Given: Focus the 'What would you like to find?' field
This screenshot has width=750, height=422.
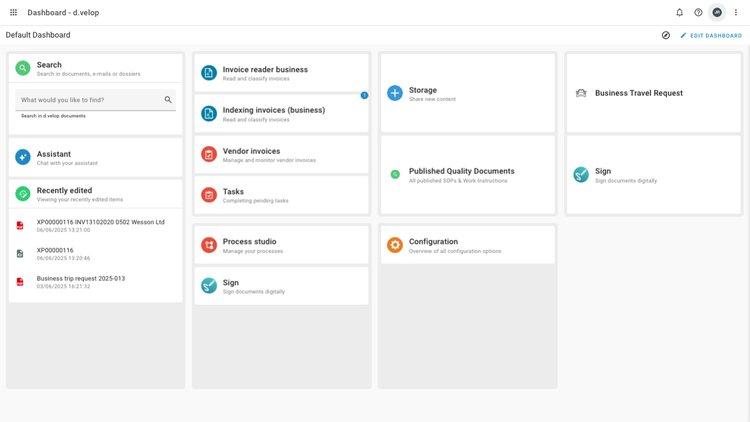Looking at the screenshot, I should [x=96, y=100].
